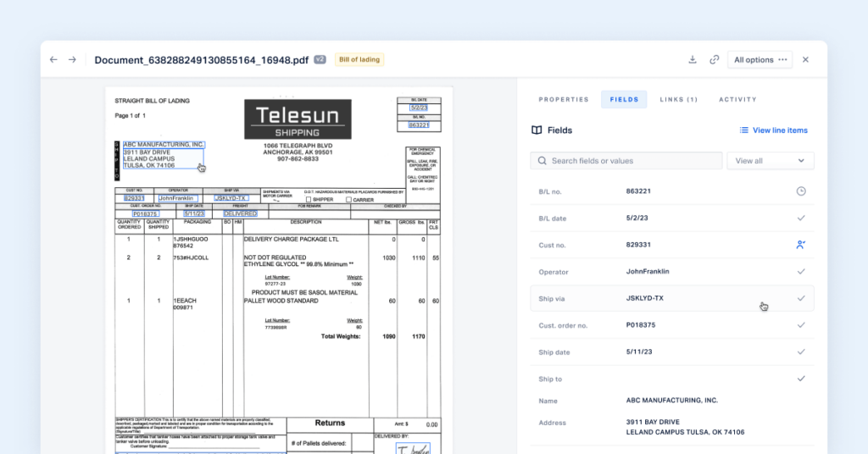Click the list icon beside View line items

(x=744, y=130)
